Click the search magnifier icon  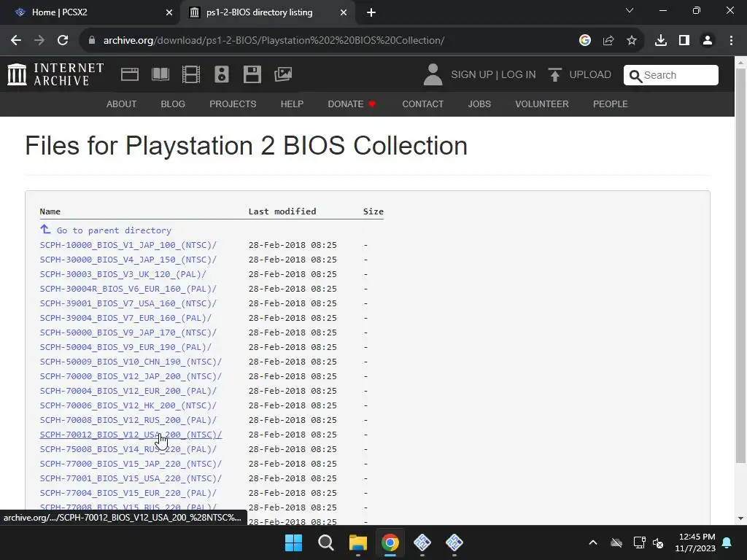[x=635, y=76]
